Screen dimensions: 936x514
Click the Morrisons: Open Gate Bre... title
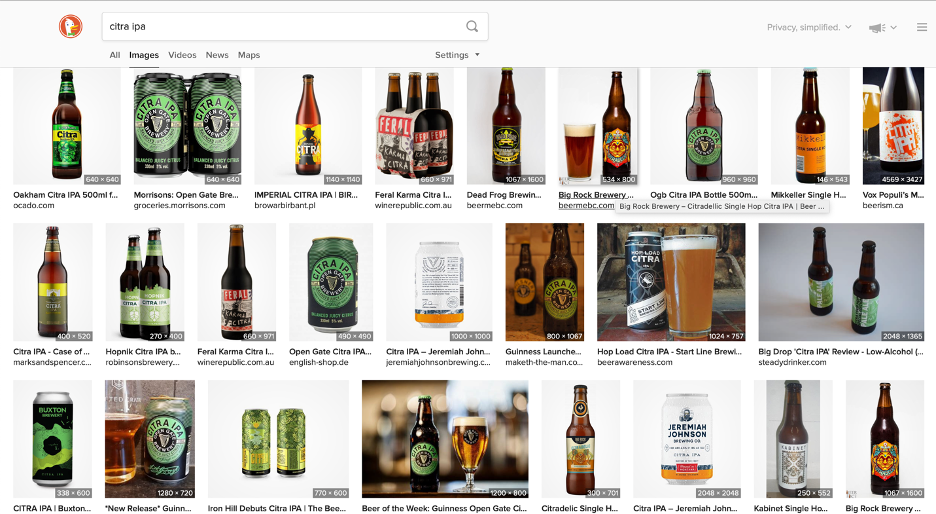coord(186,195)
